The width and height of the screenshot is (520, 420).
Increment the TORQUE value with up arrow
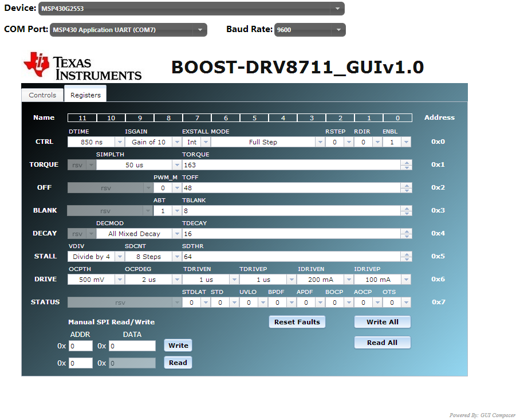pos(407,163)
